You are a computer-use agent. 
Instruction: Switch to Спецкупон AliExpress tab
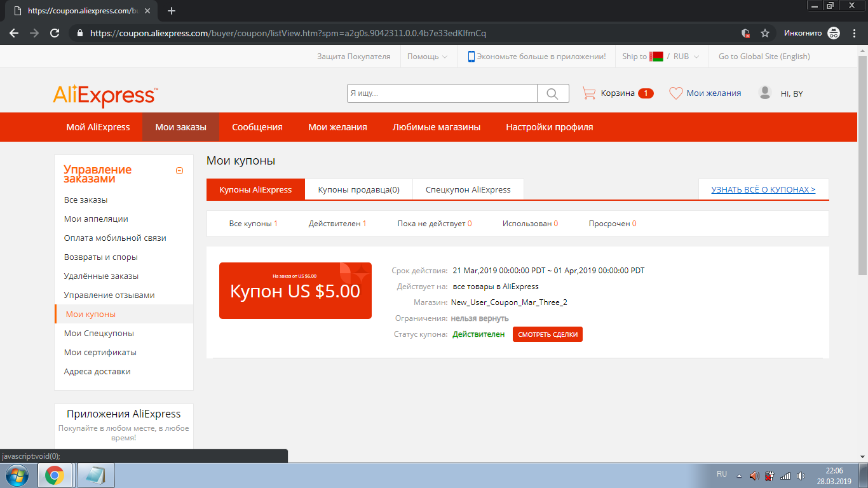(468, 189)
